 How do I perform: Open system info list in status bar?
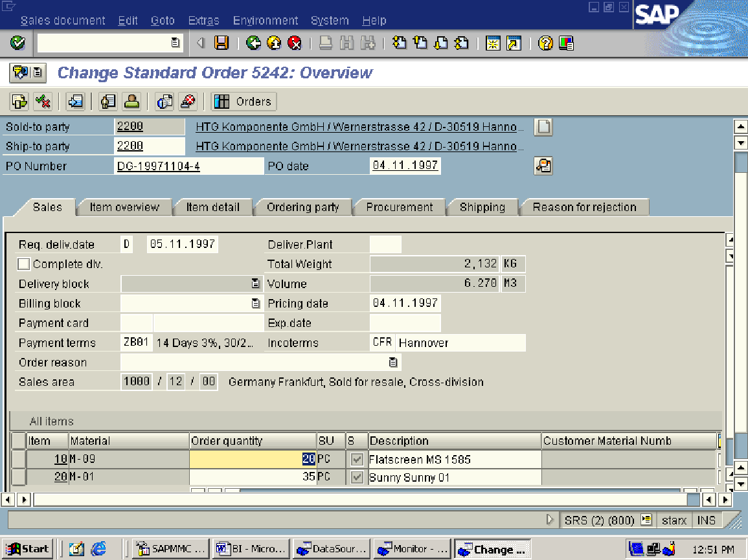[646, 519]
